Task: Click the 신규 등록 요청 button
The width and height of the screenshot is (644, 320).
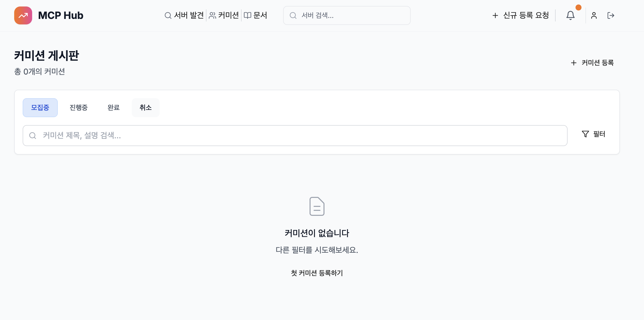Action: (520, 15)
